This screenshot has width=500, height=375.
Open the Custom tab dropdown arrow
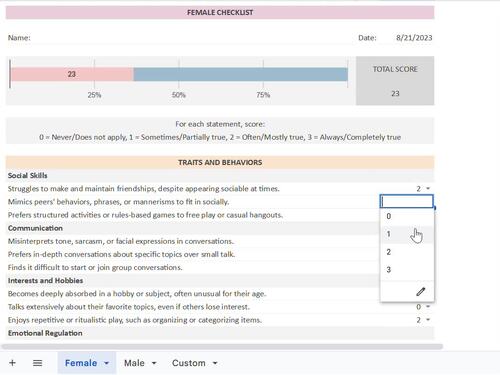pos(215,363)
